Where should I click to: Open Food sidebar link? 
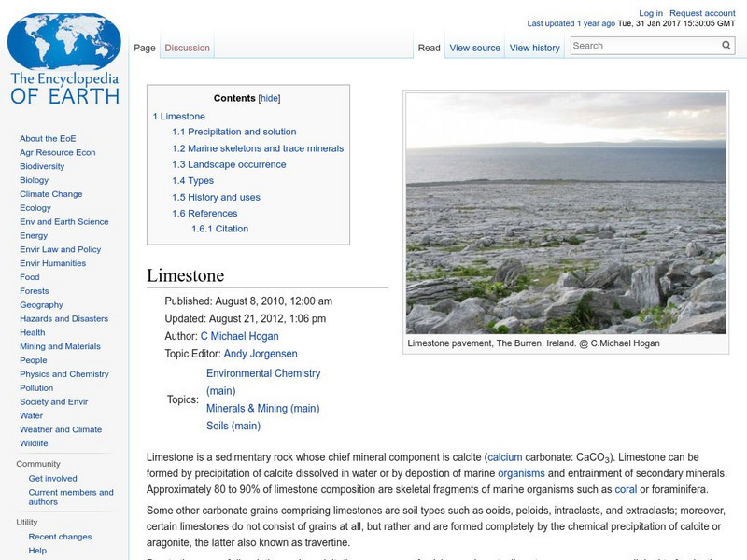(x=30, y=276)
